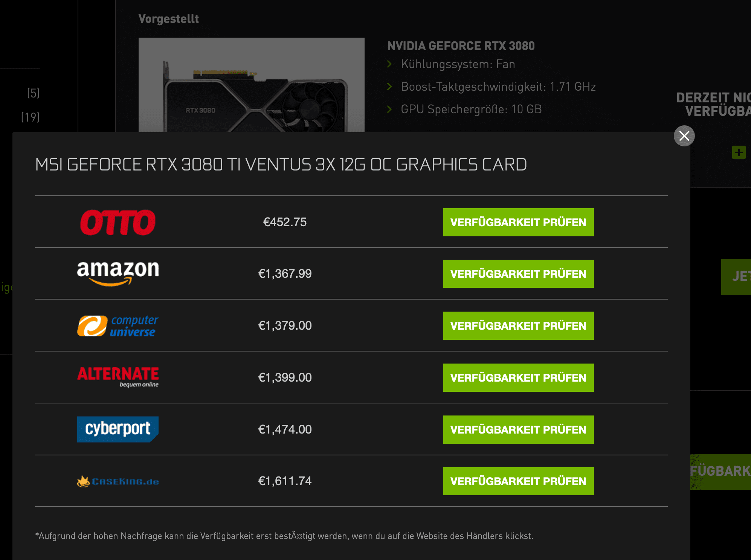The width and height of the screenshot is (751, 560).
Task: Click the Cyberport retailer logo
Action: 118,429
